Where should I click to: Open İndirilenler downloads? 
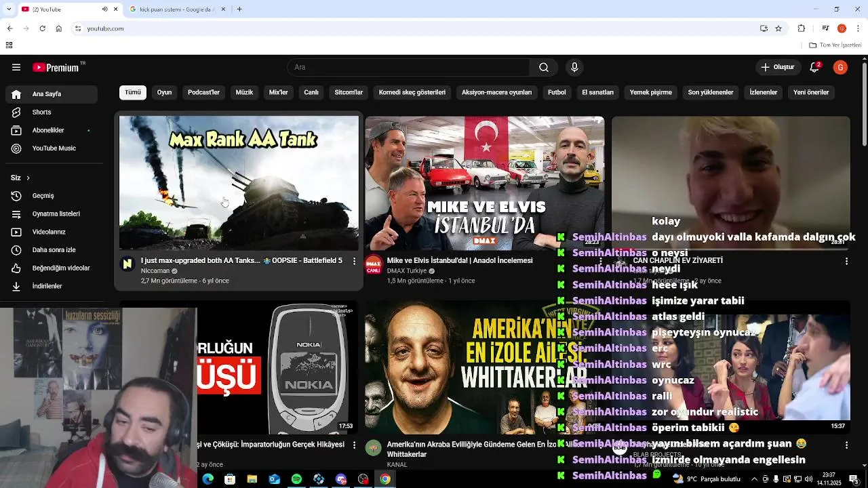pos(52,286)
